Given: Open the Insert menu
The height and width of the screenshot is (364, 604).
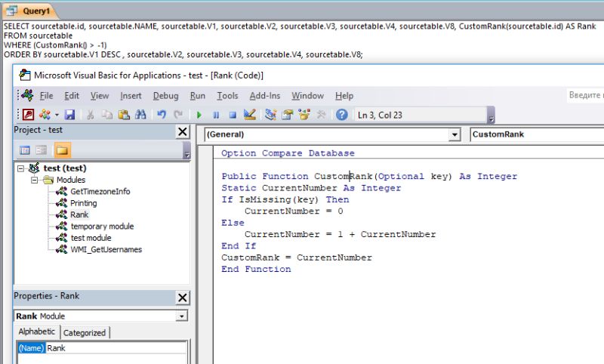Looking at the screenshot, I should (131, 95).
